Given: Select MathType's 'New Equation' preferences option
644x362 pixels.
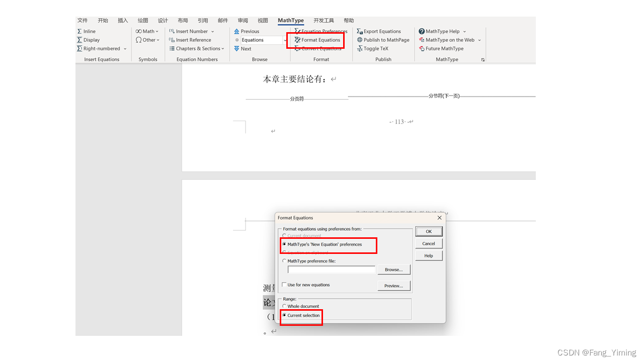Looking at the screenshot, I should coord(322,244).
